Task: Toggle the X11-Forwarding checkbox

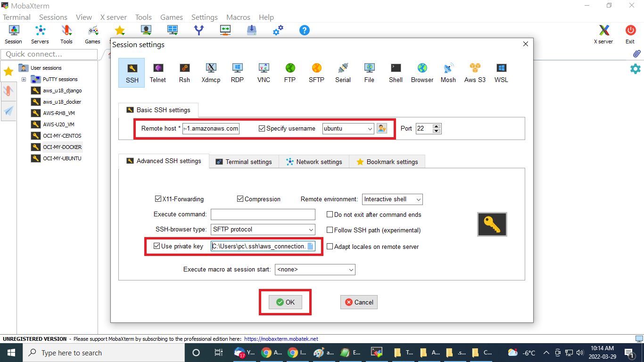Action: 158,199
